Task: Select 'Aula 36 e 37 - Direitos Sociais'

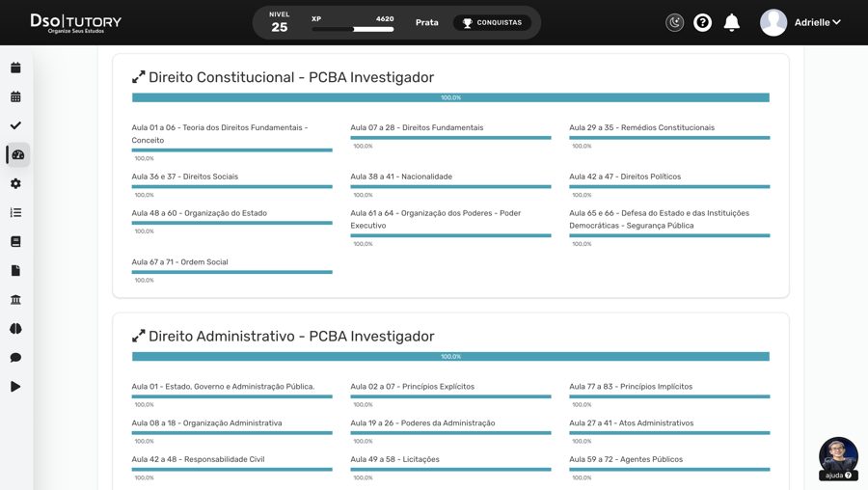Action: pyautogui.click(x=185, y=177)
